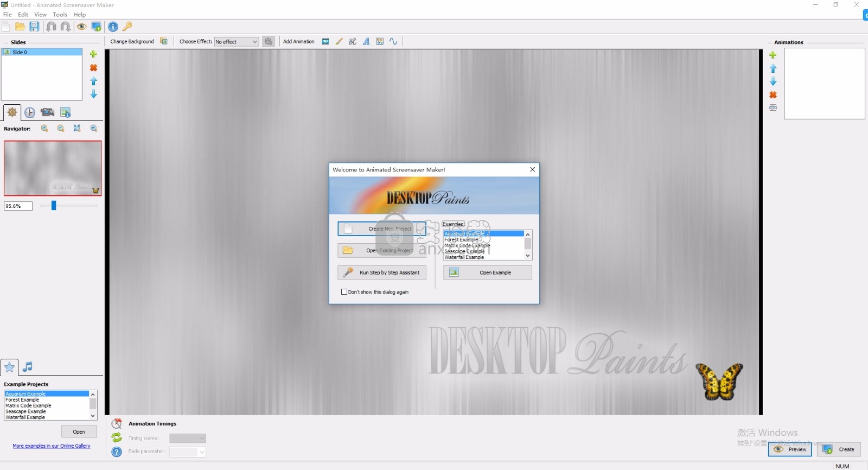This screenshot has width=868, height=470.
Task: Click the blue question mark help icon
Action: point(117,452)
